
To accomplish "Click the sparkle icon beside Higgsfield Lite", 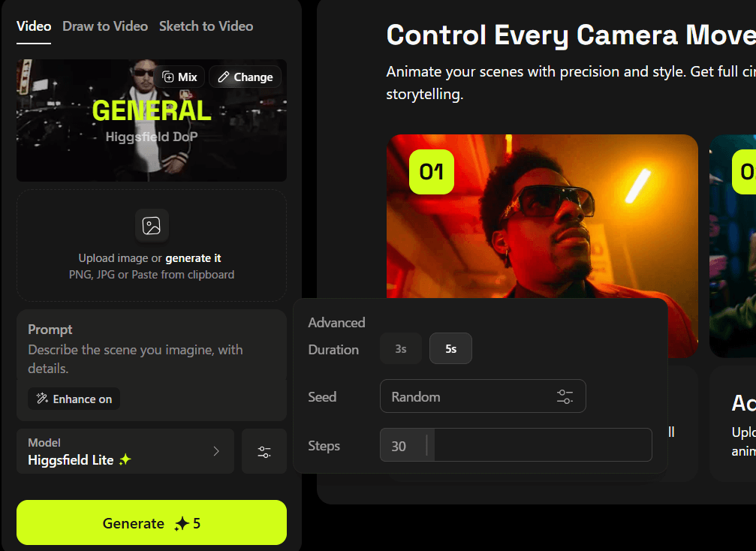I will coord(125,460).
